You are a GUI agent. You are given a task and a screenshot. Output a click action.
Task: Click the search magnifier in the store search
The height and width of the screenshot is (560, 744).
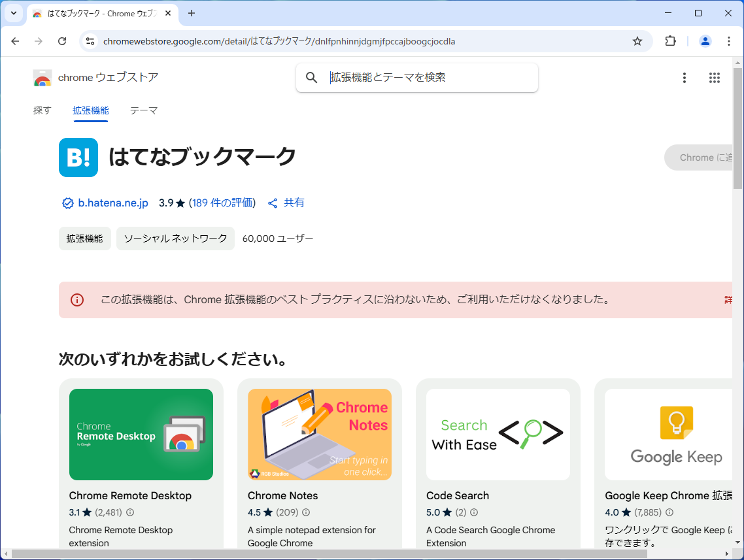coord(311,77)
